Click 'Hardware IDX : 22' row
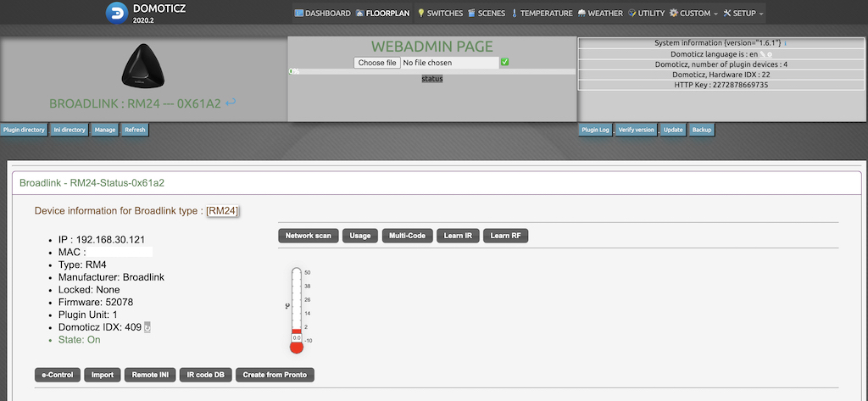868x401 pixels. coord(722,75)
